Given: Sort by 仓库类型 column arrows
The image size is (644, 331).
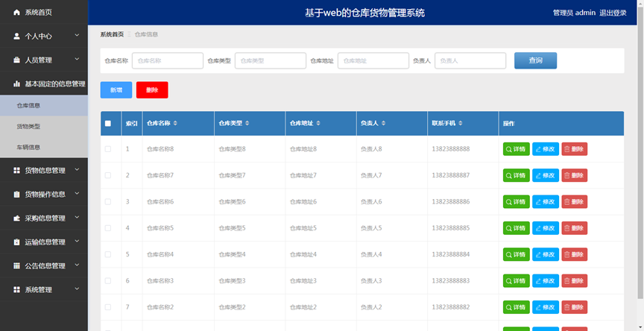Looking at the screenshot, I should pyautogui.click(x=247, y=123).
